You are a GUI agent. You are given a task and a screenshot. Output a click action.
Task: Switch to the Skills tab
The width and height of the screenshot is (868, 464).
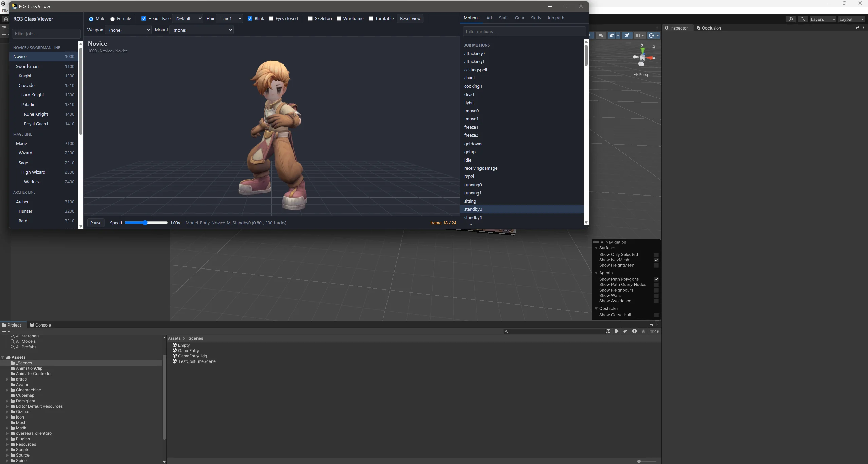(x=535, y=18)
